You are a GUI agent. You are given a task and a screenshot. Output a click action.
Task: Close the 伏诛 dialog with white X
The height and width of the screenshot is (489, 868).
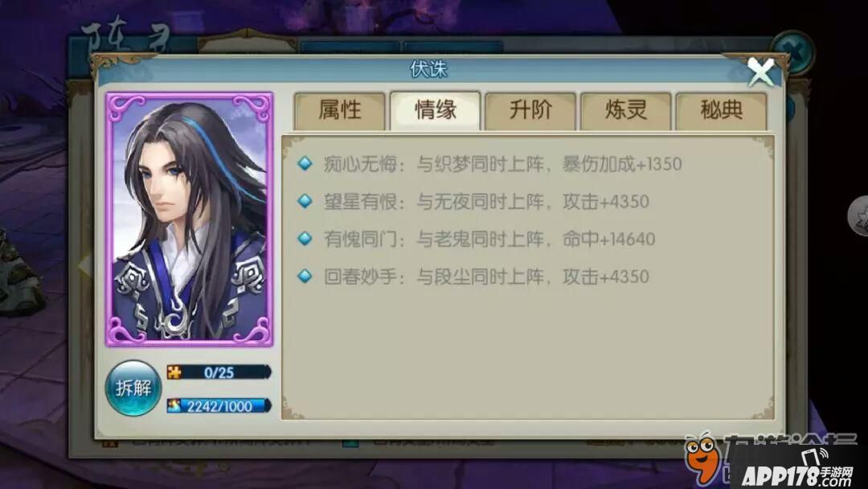point(760,72)
